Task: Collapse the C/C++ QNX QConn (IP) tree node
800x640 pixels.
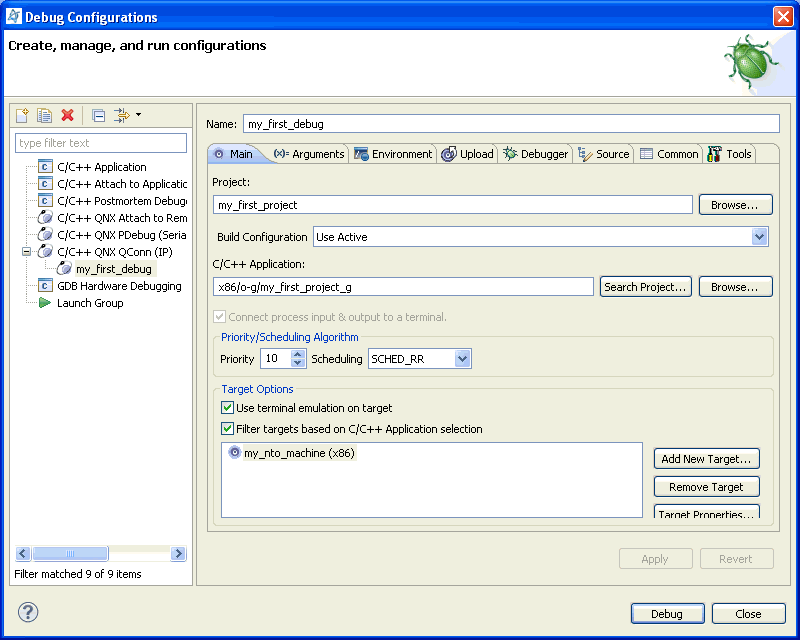Action: pyautogui.click(x=27, y=251)
